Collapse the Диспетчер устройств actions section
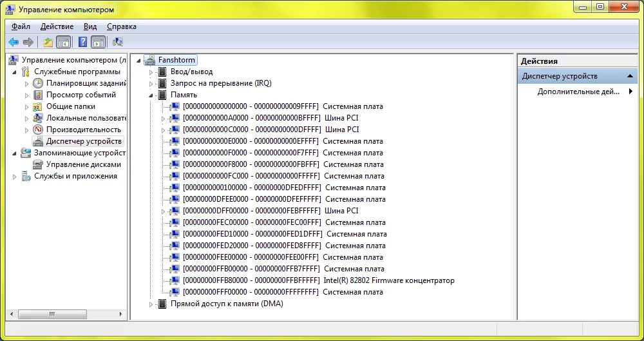This screenshot has width=644, height=341. click(x=629, y=76)
